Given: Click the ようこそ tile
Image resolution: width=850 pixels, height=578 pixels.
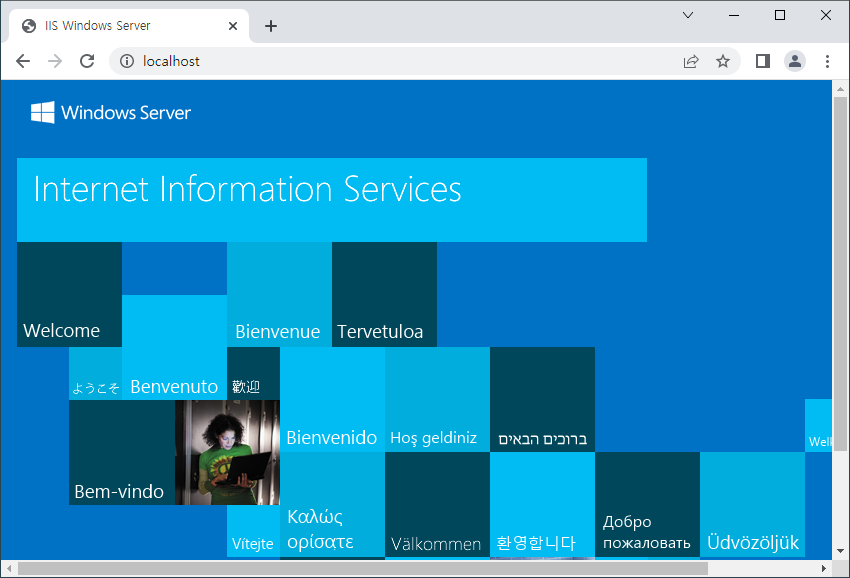Looking at the screenshot, I should [x=95, y=374].
